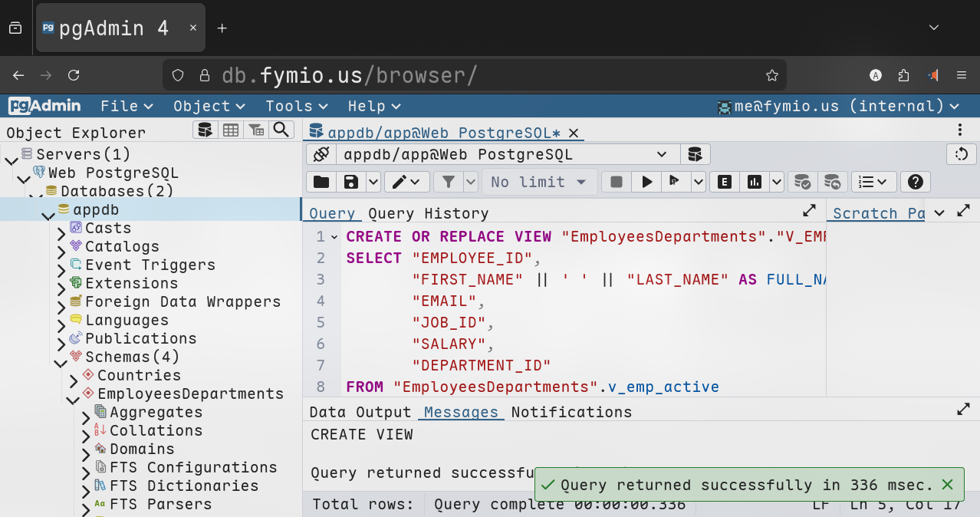
Task: Expand the Catalogs tree node
Action: (x=61, y=248)
